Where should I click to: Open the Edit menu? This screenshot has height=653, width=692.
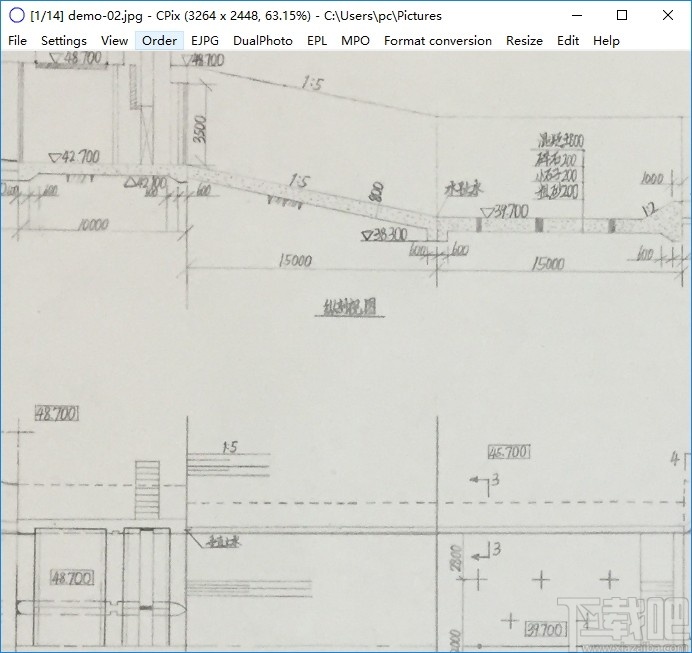point(568,41)
